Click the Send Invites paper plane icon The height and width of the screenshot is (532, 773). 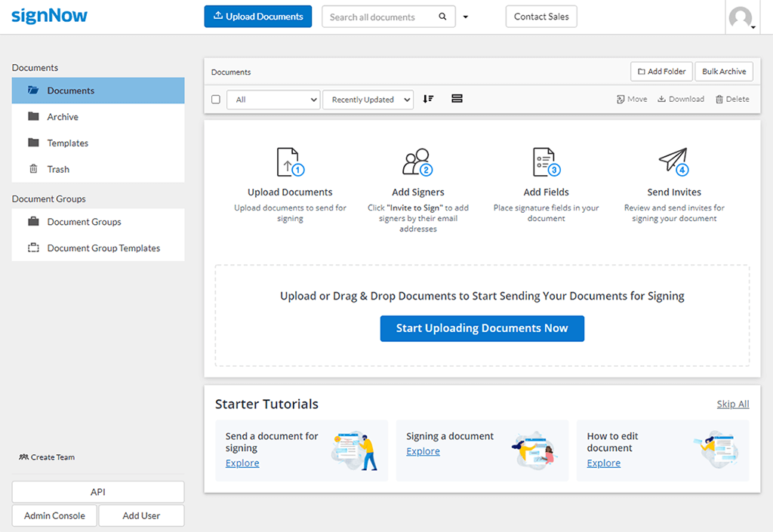(x=674, y=161)
